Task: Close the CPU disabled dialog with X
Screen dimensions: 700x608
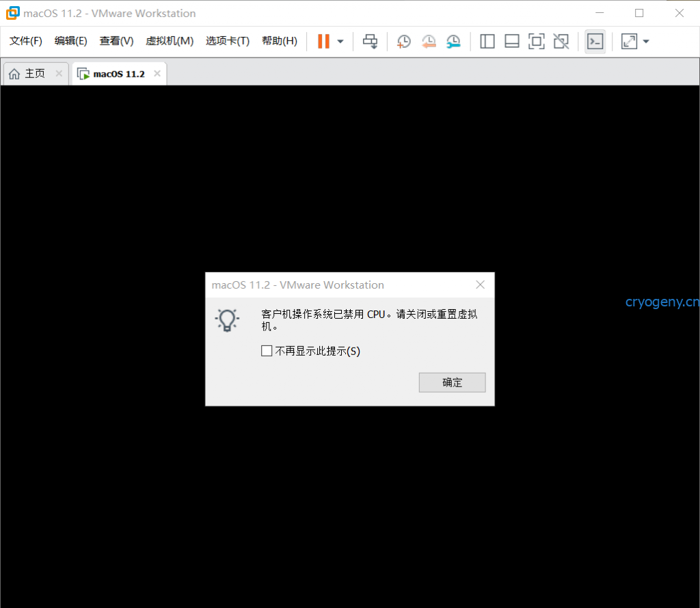Action: (x=480, y=285)
